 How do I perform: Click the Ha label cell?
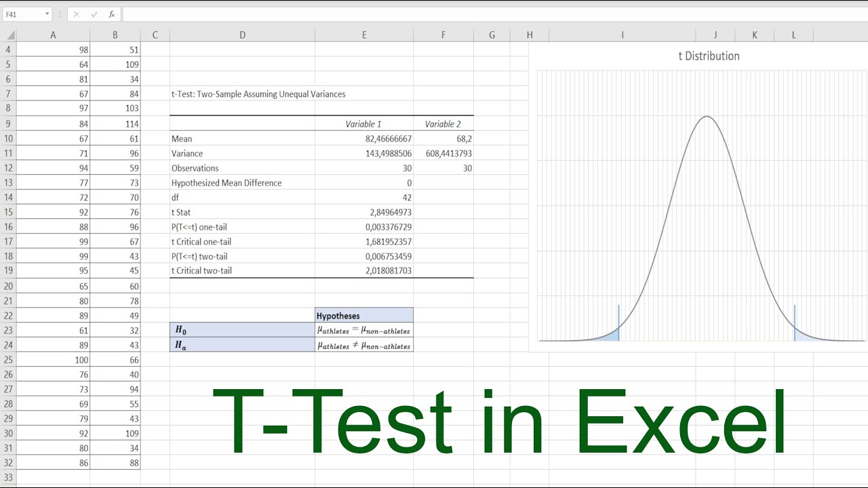(x=242, y=344)
